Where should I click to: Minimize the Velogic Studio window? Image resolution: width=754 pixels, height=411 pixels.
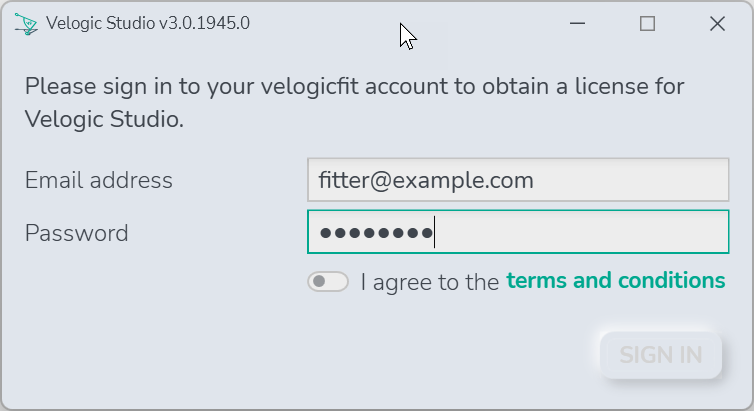(x=577, y=23)
